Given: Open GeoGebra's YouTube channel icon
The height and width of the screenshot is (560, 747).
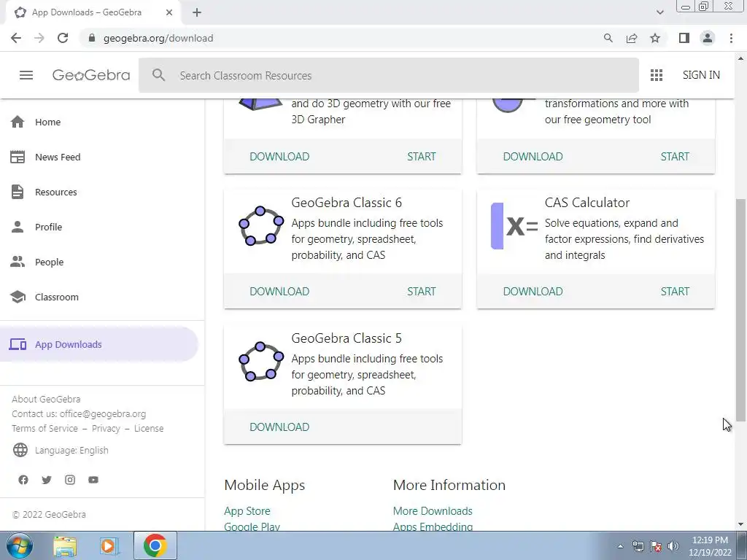Looking at the screenshot, I should click(x=93, y=480).
